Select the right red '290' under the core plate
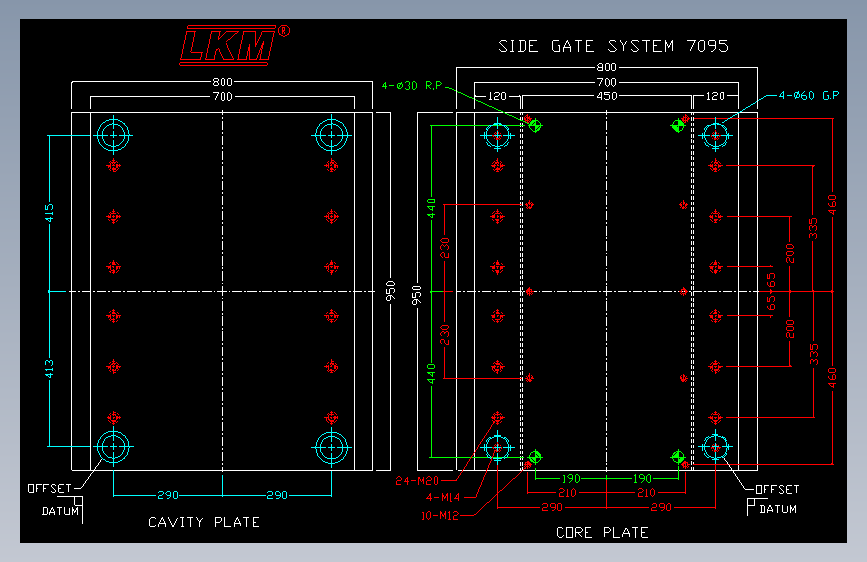 661,507
